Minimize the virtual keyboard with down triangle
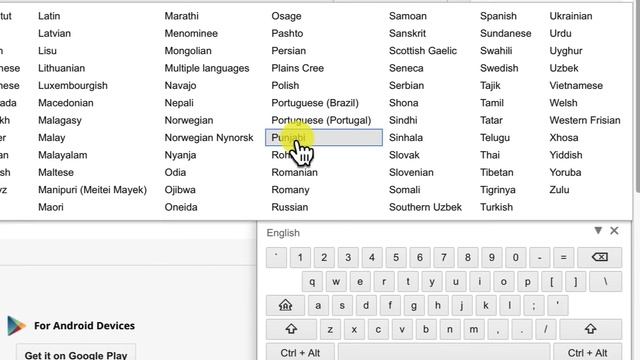 pyautogui.click(x=598, y=231)
